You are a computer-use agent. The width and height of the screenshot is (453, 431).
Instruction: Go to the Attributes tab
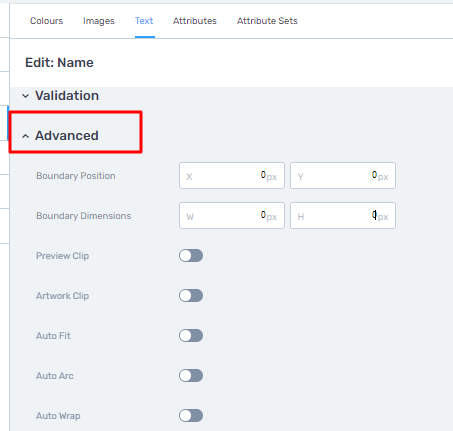coord(195,21)
